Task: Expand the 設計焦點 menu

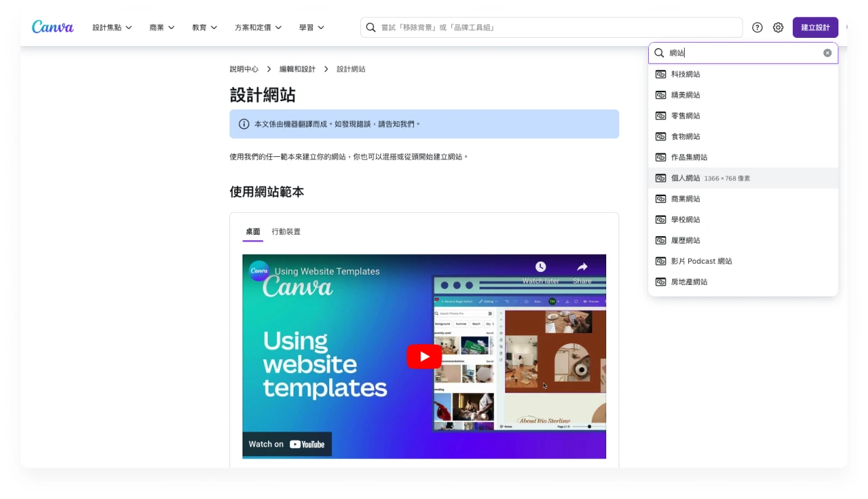Action: coord(112,28)
